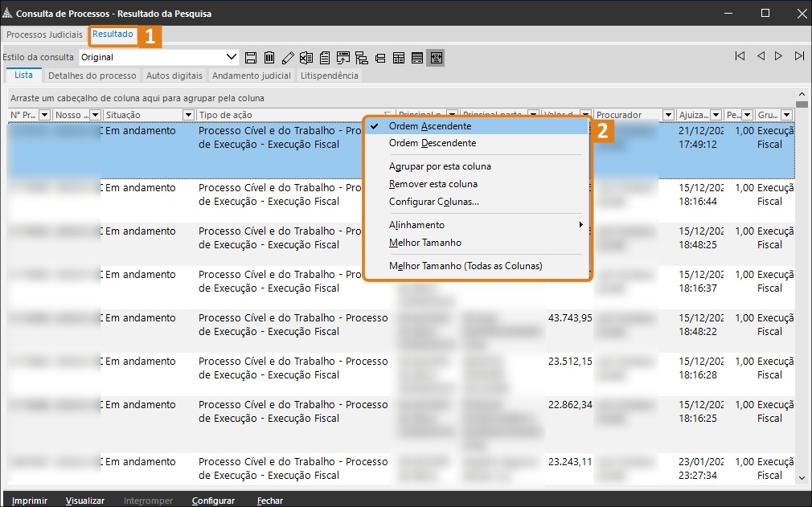Click the group-by-column drag area text
The image size is (812, 507).
(x=137, y=98)
